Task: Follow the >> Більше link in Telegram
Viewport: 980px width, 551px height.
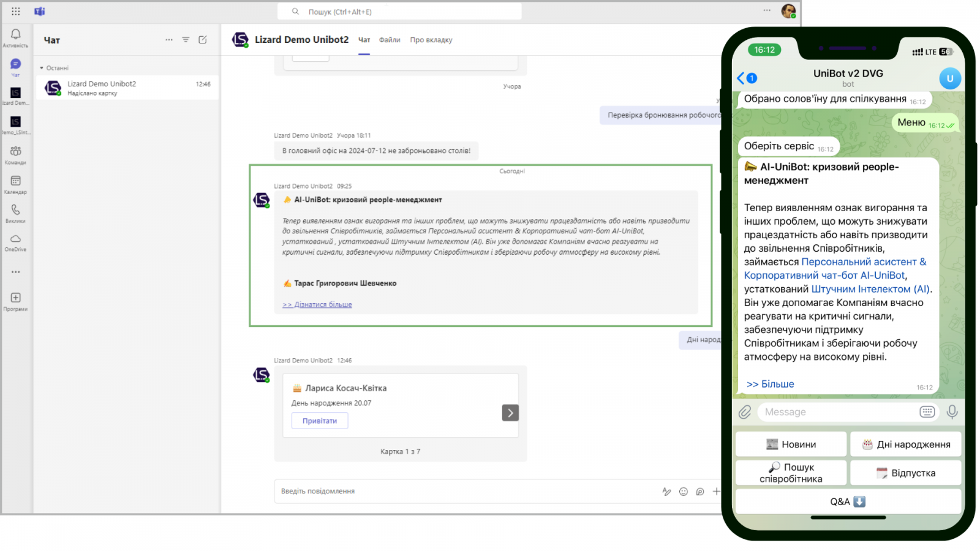Action: click(x=771, y=384)
